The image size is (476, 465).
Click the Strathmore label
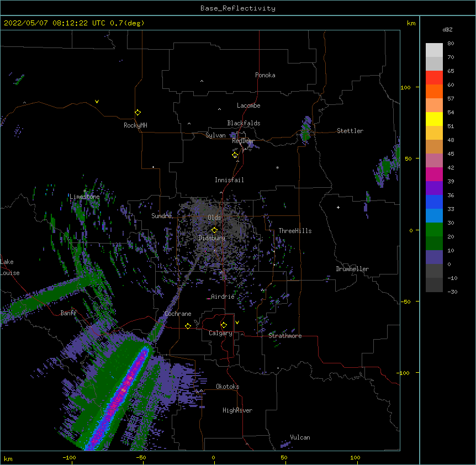tap(285, 336)
